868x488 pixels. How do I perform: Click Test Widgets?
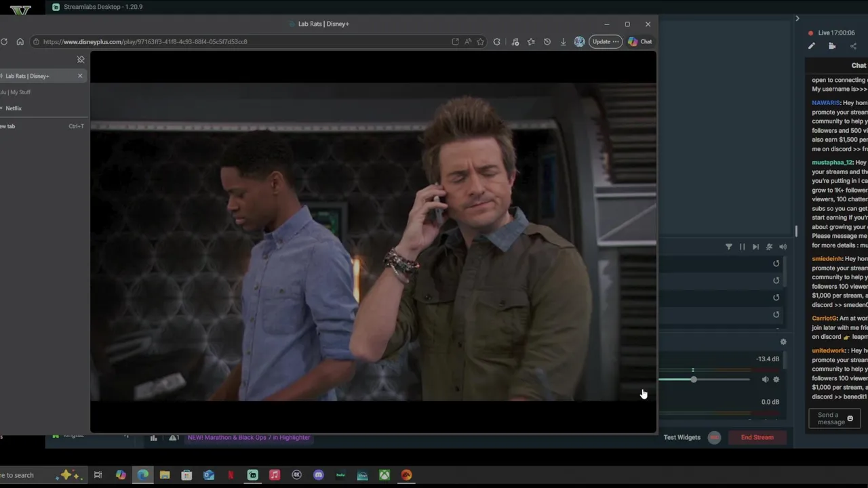[682, 437]
